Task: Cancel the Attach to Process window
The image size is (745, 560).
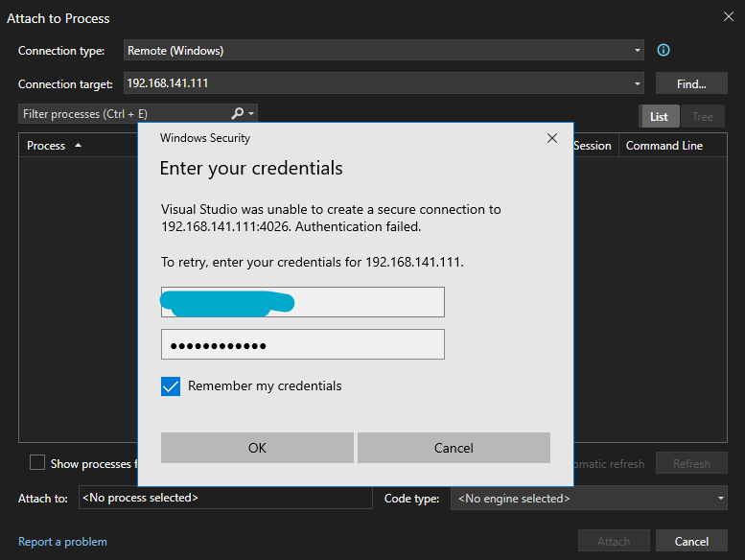Action: (x=691, y=541)
